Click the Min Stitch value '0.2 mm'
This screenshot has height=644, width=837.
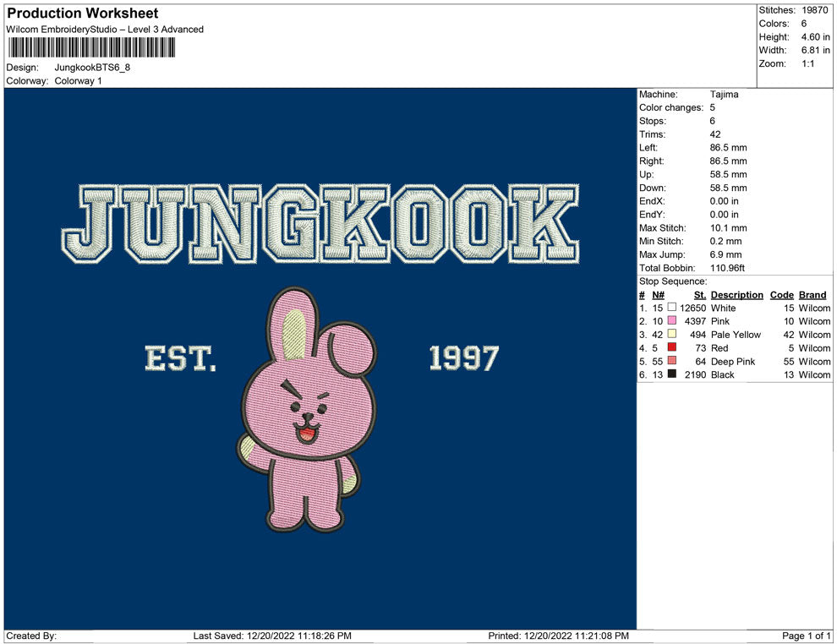[726, 241]
